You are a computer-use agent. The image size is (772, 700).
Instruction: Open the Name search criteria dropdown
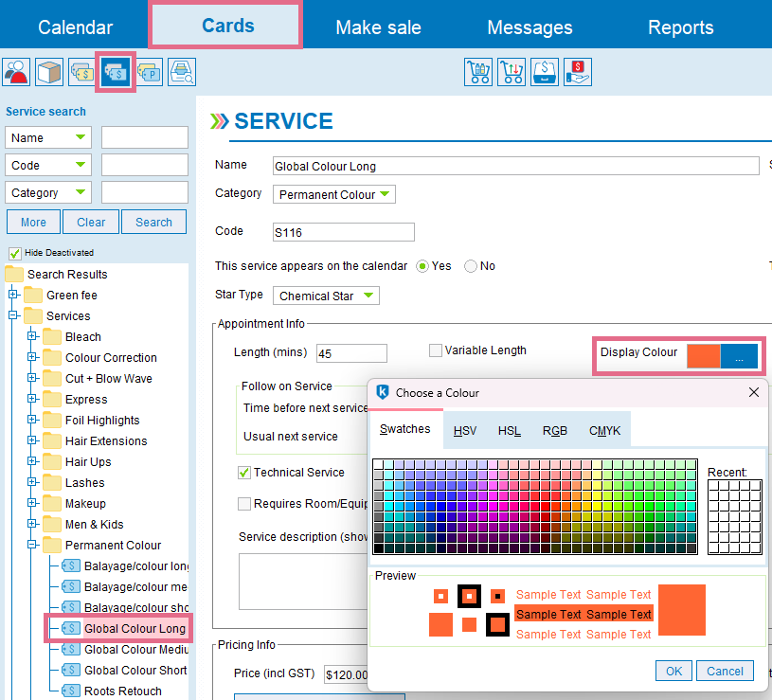48,137
